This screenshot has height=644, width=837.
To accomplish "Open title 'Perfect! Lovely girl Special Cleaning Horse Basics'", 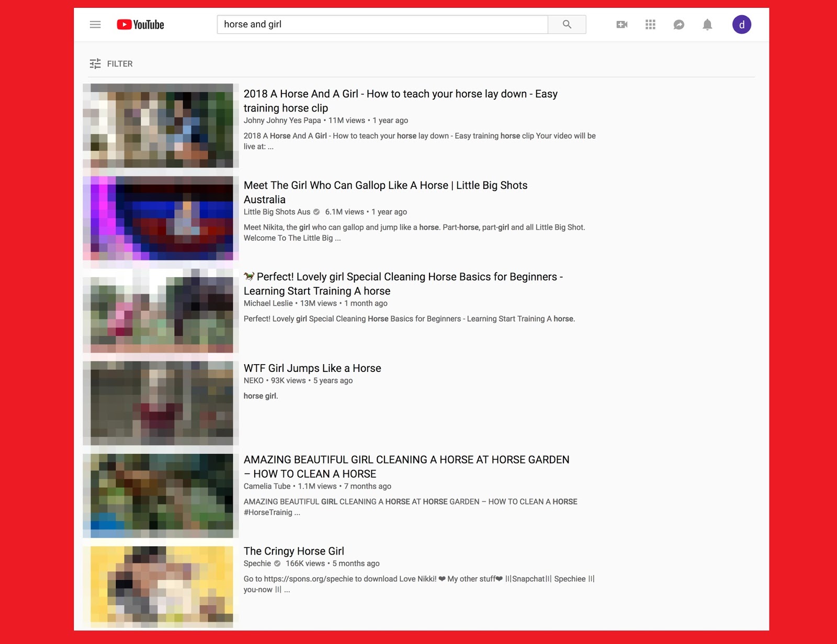I will (x=403, y=284).
